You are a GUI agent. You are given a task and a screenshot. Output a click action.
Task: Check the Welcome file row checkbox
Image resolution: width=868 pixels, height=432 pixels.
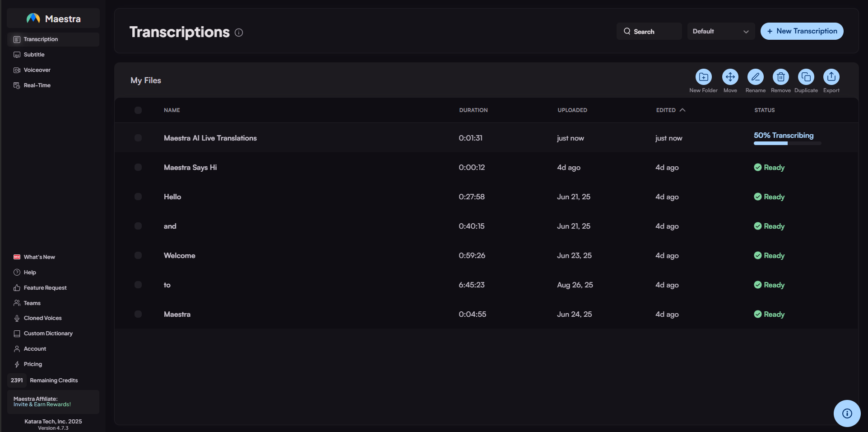[138, 255]
